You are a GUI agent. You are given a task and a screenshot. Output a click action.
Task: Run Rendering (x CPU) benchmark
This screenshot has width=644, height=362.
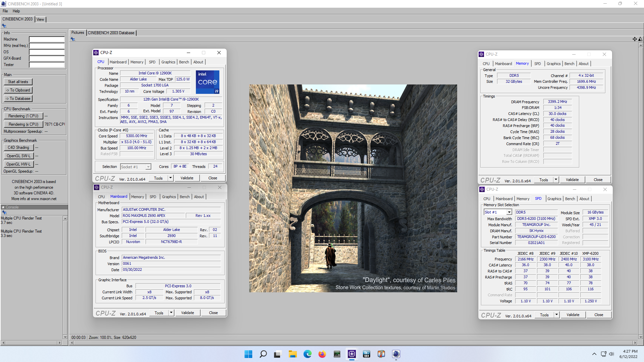pos(23,124)
